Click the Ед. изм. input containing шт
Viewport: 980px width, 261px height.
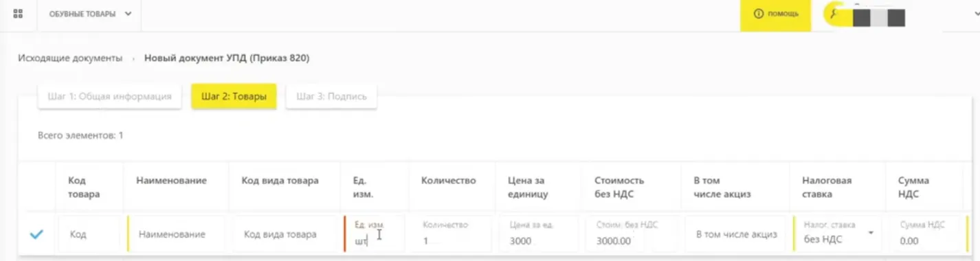click(374, 235)
